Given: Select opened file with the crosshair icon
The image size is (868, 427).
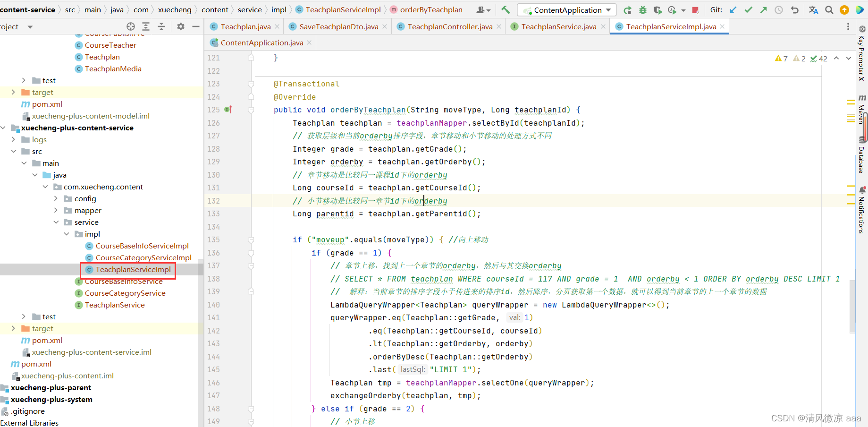Looking at the screenshot, I should [x=131, y=27].
